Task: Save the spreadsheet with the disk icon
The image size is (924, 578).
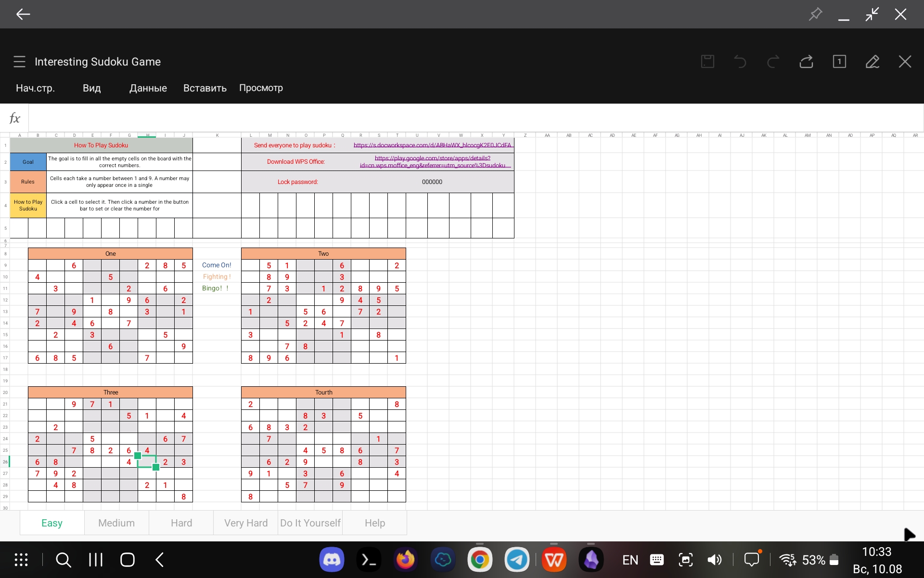Action: click(707, 61)
